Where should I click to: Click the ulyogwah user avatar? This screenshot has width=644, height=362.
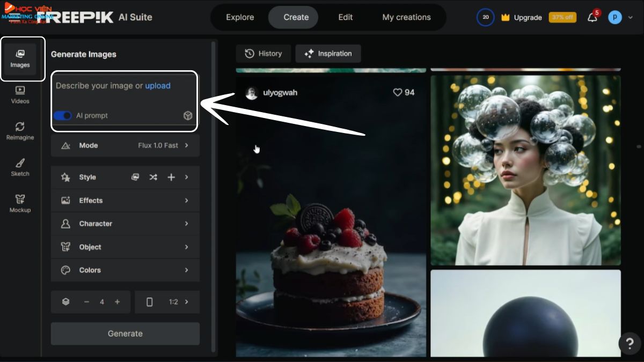click(x=252, y=93)
